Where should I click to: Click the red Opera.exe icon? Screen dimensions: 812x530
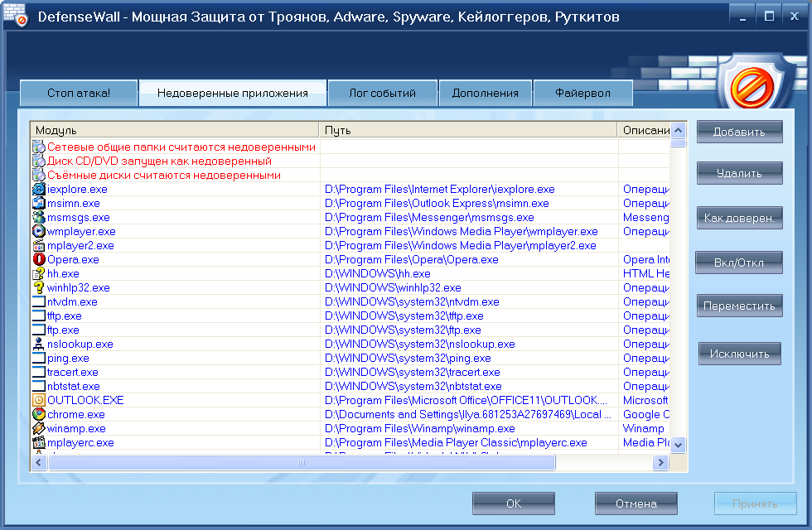click(x=39, y=259)
